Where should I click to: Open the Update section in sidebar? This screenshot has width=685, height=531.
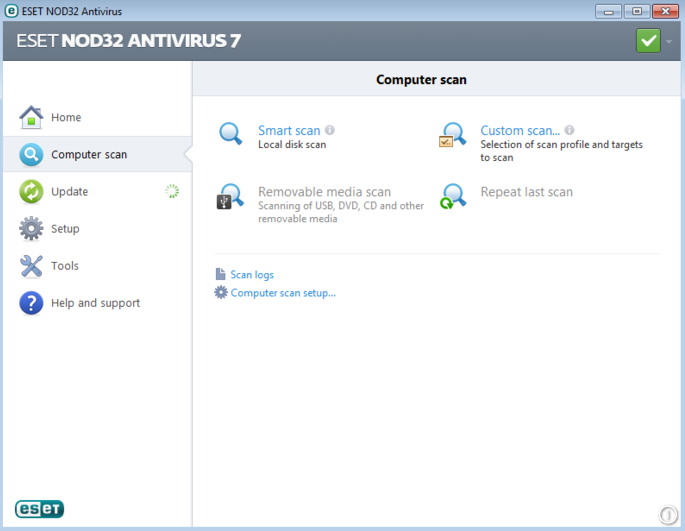point(69,192)
